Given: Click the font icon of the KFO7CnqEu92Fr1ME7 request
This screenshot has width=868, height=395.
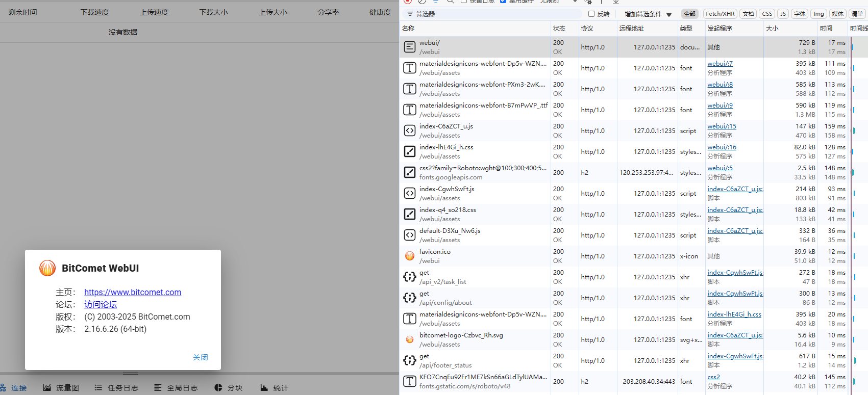Looking at the screenshot, I should pos(409,381).
